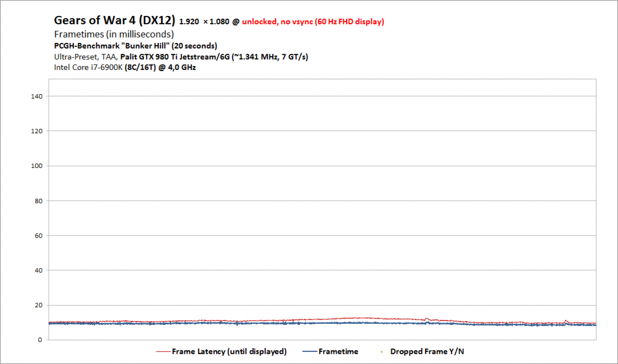Select the Dropped Frame Y/N legend label

coord(427,351)
